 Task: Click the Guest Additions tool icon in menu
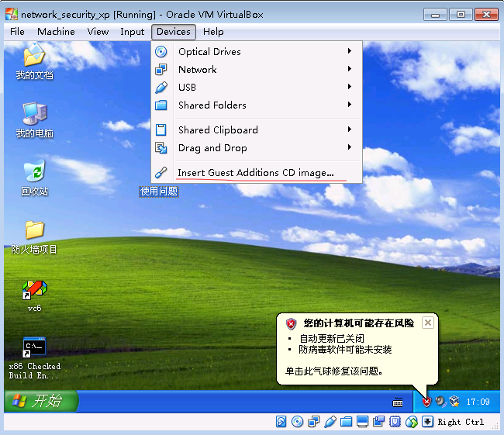[x=161, y=173]
